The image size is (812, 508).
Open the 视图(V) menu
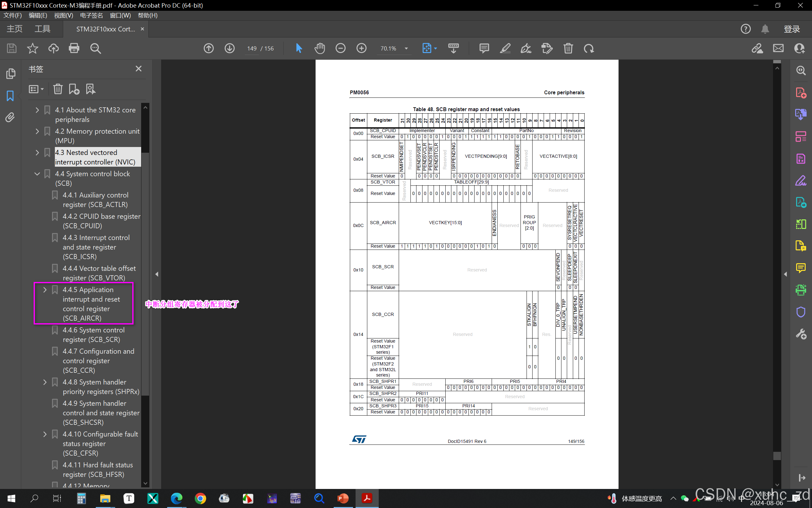click(x=63, y=16)
